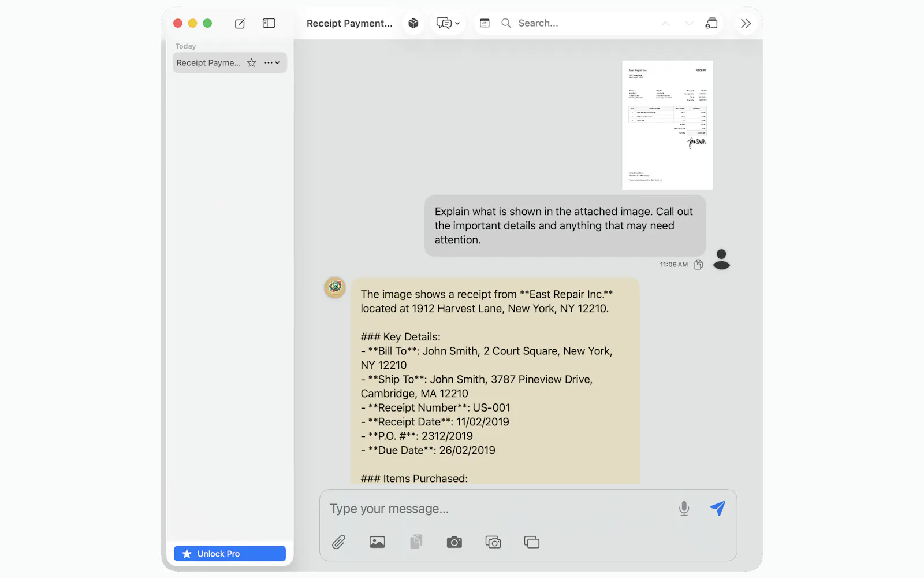Star the Receipt Payme... conversation
Viewport: 924px width, 578px height.
[x=252, y=63]
